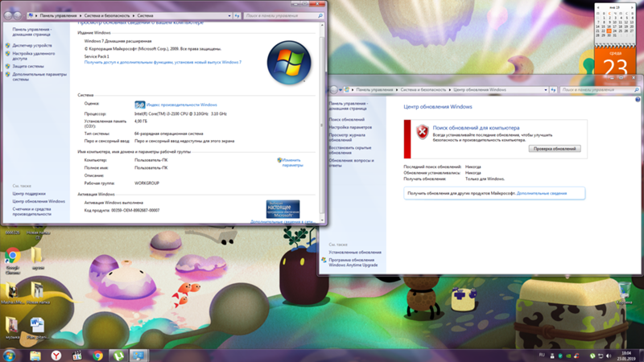
Task: Click Back arrow in System window
Action: [x=7, y=15]
